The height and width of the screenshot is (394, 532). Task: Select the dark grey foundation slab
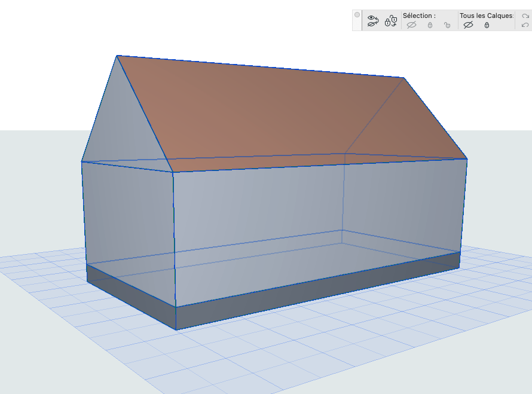click(x=271, y=299)
